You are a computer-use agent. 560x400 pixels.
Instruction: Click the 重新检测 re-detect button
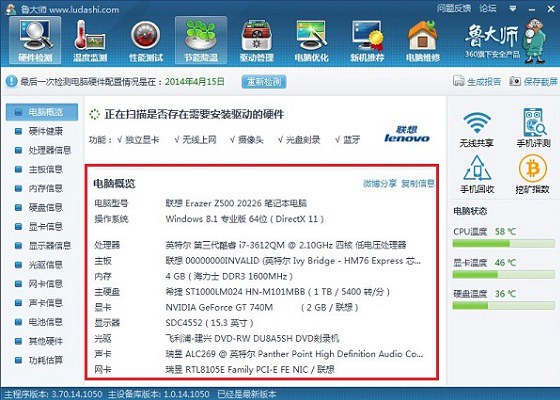click(264, 82)
